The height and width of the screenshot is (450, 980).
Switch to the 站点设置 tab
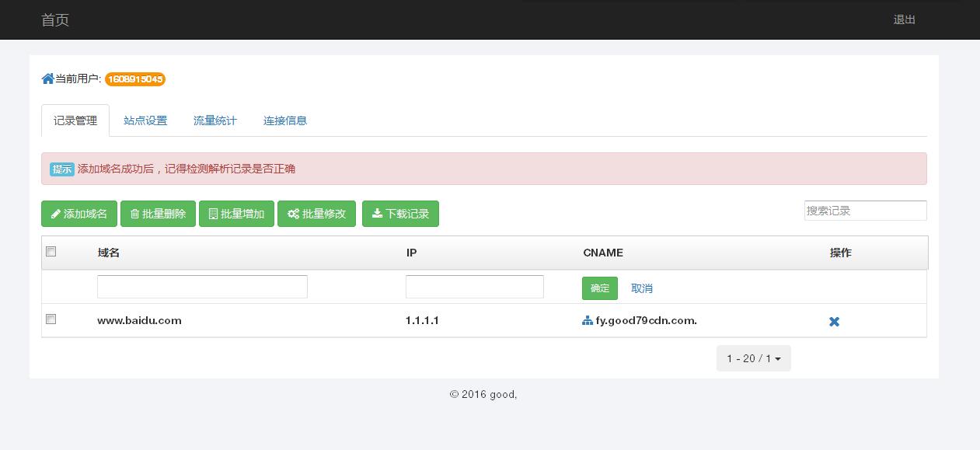pyautogui.click(x=145, y=120)
